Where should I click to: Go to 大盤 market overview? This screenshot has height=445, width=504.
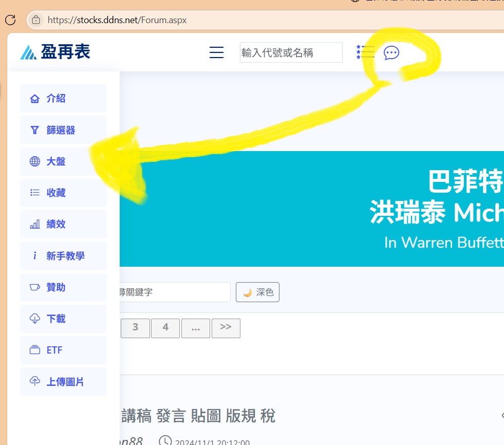point(63,161)
